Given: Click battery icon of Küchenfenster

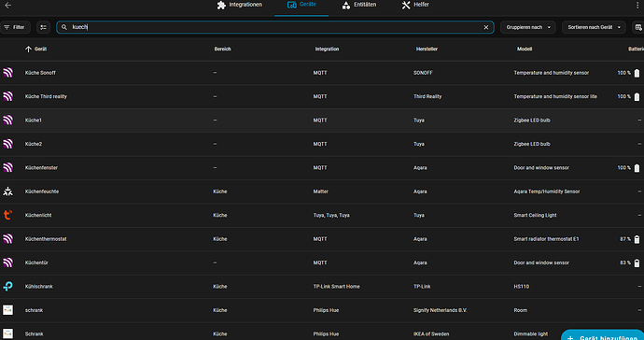Looking at the screenshot, I should pos(637,168).
